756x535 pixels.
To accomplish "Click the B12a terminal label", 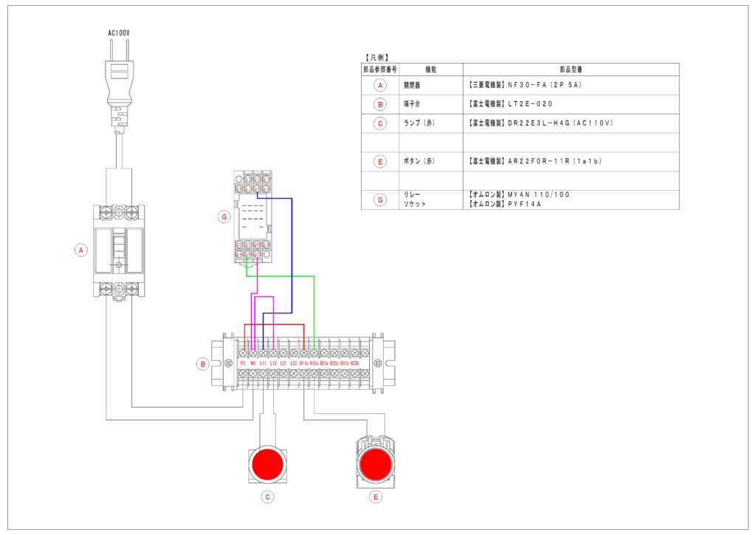I will (x=314, y=363).
